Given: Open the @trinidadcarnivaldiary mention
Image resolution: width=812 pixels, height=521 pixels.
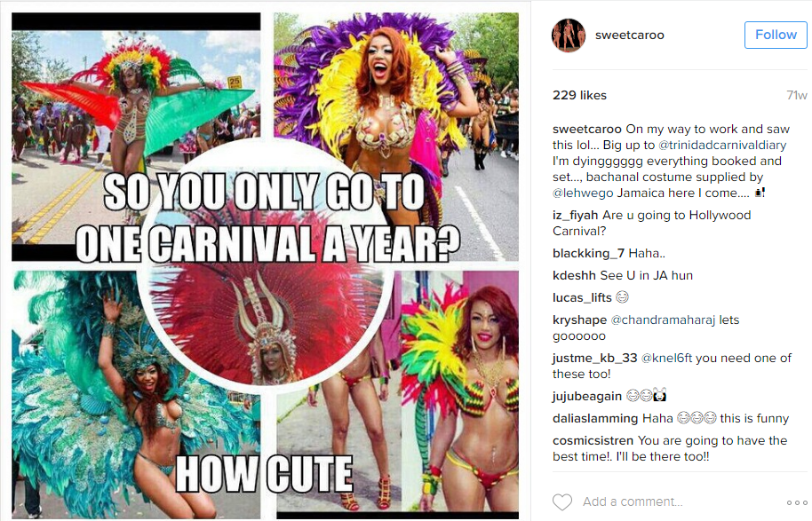Looking at the screenshot, I should (722, 145).
